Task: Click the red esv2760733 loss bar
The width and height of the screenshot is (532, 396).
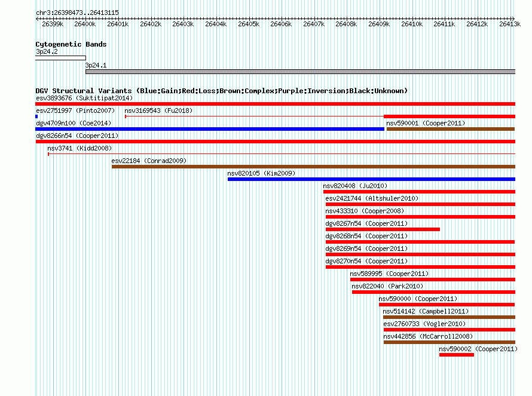Action: [x=450, y=330]
